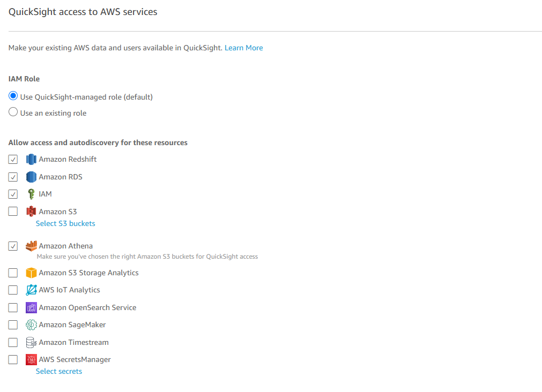Uncheck the Amazon Redshift checkbox
The width and height of the screenshot is (542, 392).
(x=13, y=159)
